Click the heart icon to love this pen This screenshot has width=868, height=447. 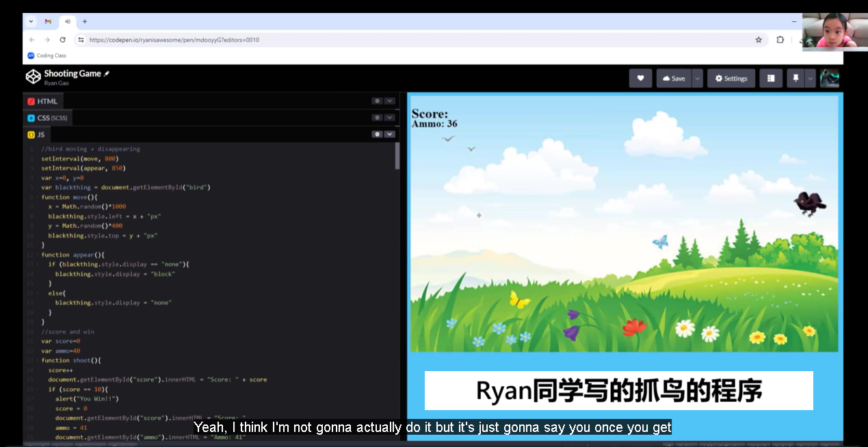point(640,79)
